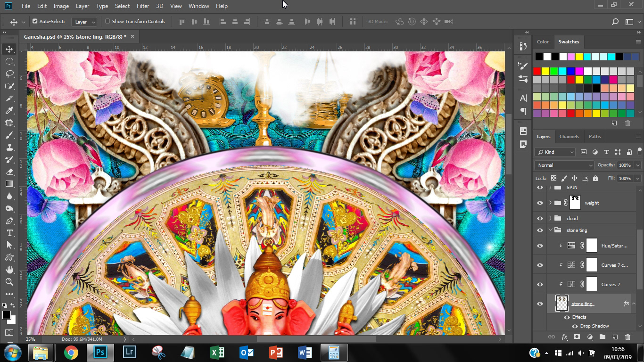Screen dimensions: 644x362
Task: Select the Elliptical Marquee tool
Action: (9, 62)
